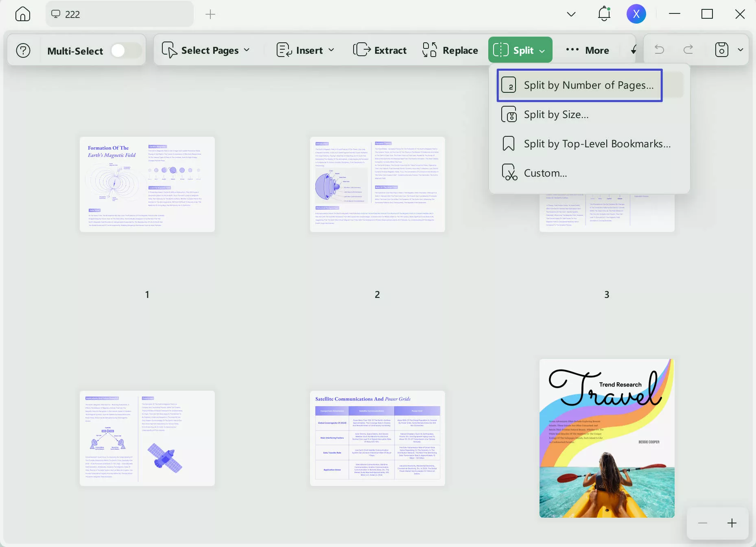This screenshot has height=547, width=756.
Task: Click the redo arrow icon
Action: point(688,50)
